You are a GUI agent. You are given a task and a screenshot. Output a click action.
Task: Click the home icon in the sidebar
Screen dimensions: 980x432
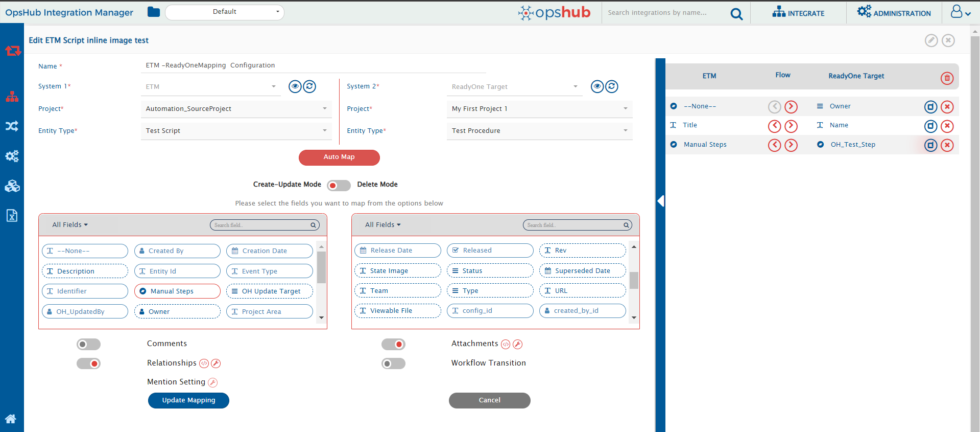click(11, 419)
